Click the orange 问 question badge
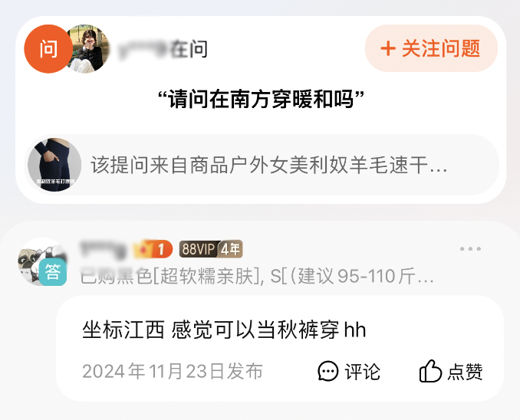The width and height of the screenshot is (520, 420). pyautogui.click(x=48, y=49)
